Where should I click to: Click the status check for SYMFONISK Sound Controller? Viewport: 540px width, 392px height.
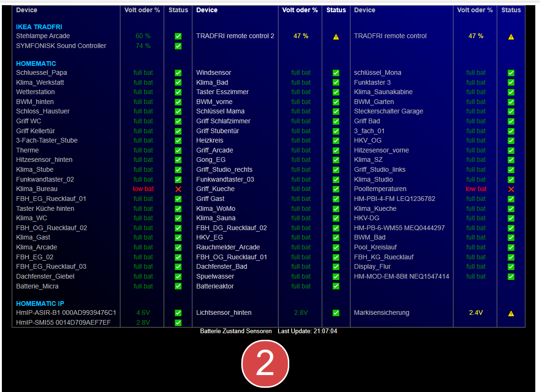[x=178, y=46]
